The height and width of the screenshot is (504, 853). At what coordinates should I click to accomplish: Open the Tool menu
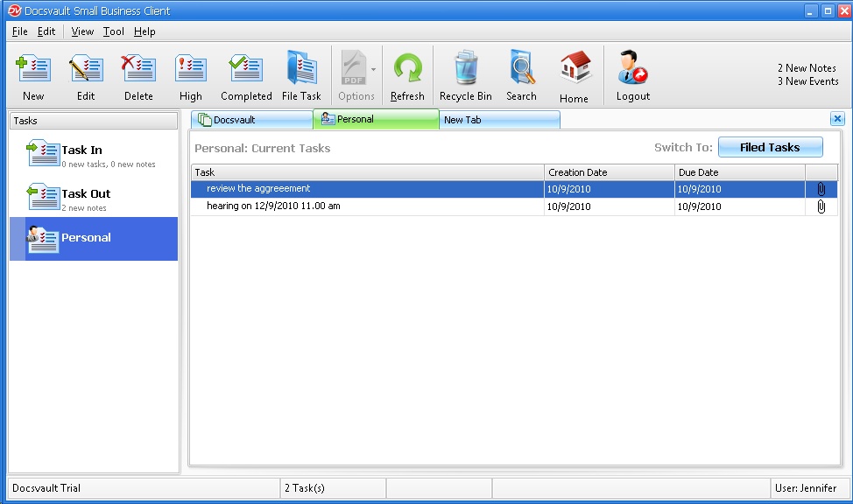coord(113,31)
